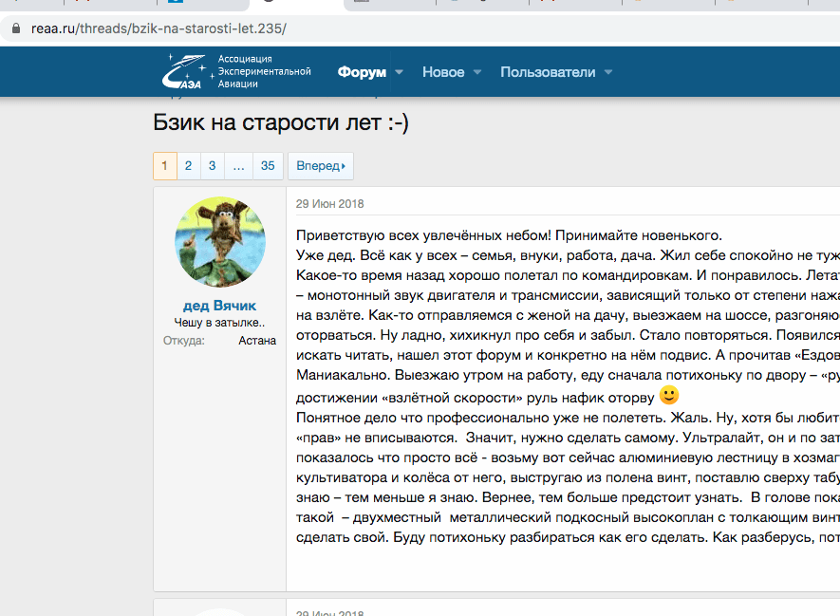Screen dimensions: 840x616
Task: Select current page 1 in pagination
Action: (x=164, y=166)
